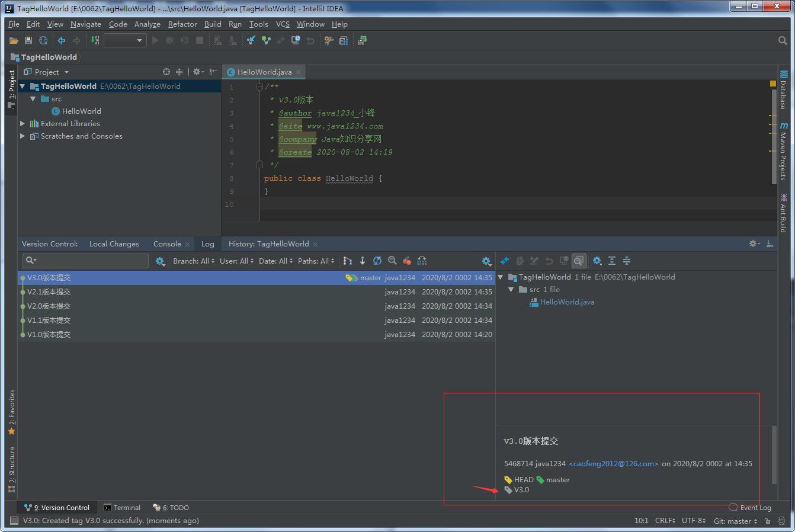Switch to Local Changes tab
Viewport: 795px width, 532px height.
[x=114, y=243]
